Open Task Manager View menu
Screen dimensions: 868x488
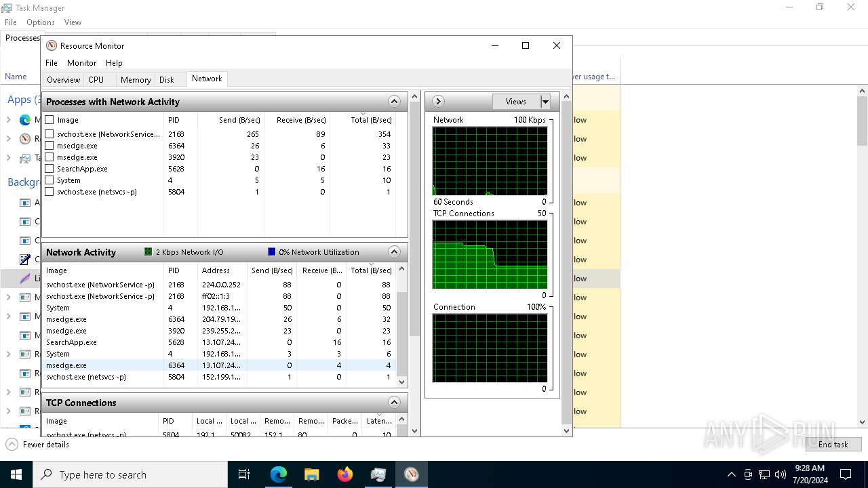(x=73, y=22)
